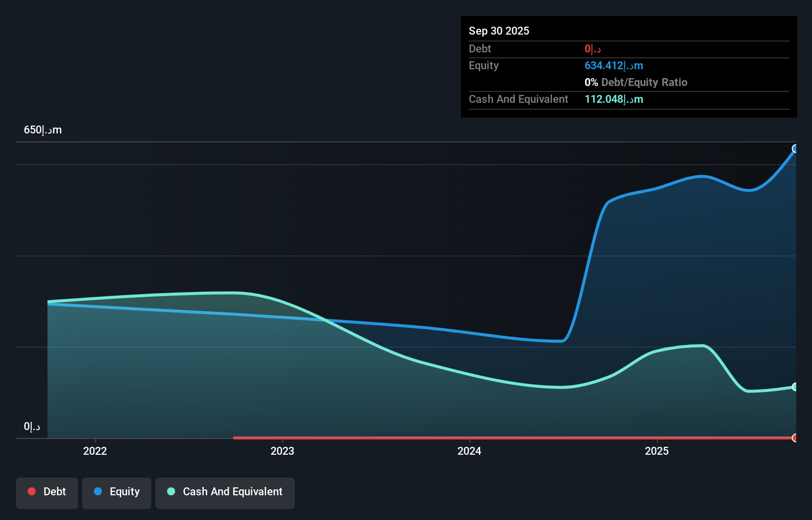Toggle the Debt series visibility
Viewport: 812px width, 520px height.
[46, 492]
